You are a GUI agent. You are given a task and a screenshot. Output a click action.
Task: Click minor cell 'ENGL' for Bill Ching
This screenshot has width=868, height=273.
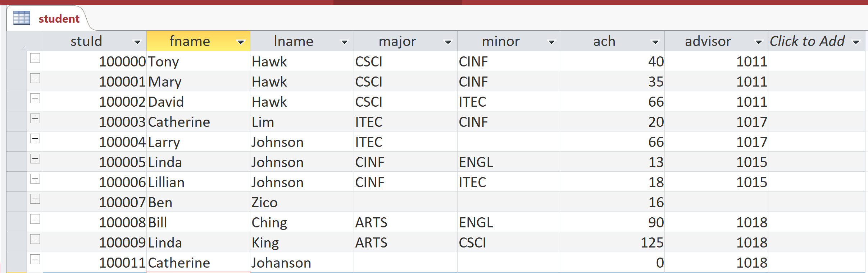coord(509,222)
